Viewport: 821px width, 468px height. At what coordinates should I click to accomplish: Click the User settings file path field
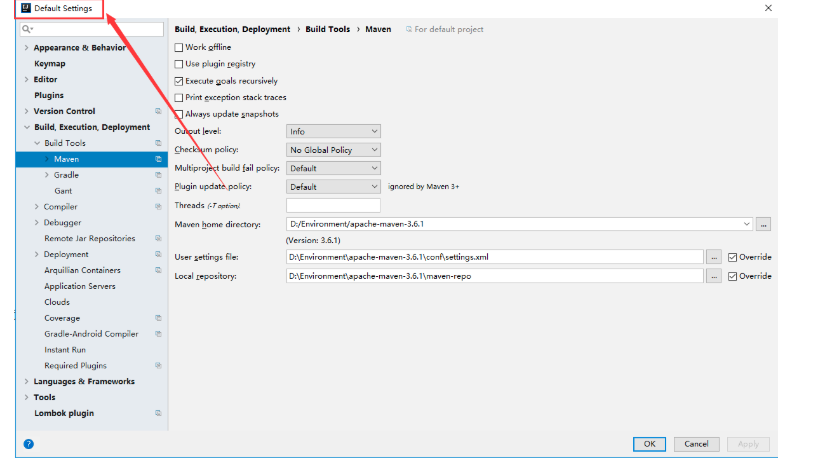pos(495,257)
